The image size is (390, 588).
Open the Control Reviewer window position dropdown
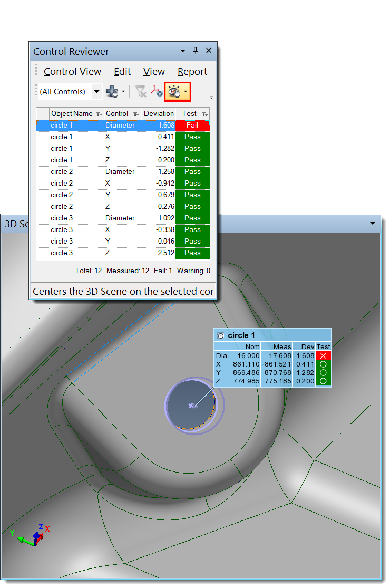click(x=183, y=51)
